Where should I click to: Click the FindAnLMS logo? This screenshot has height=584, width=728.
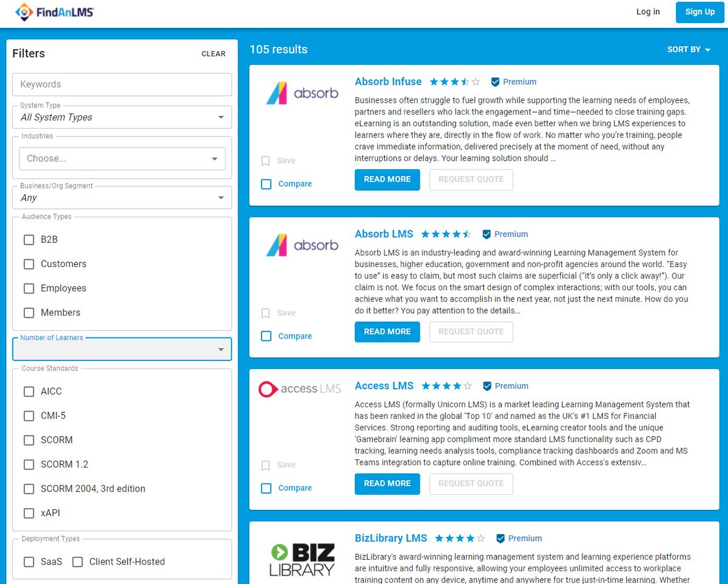(54, 12)
